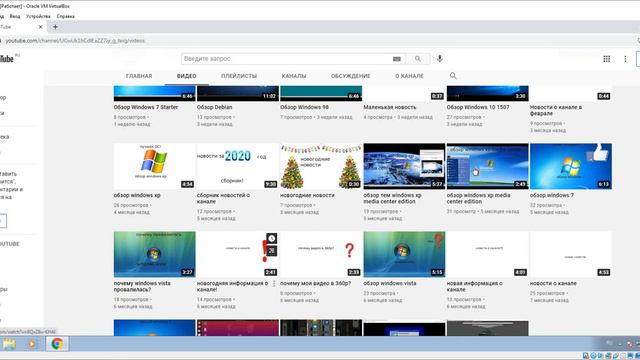Image resolution: width=640 pixels, height=360 pixels.
Task: Play почему мои видео в 360p thumbnail
Action: click(x=321, y=254)
